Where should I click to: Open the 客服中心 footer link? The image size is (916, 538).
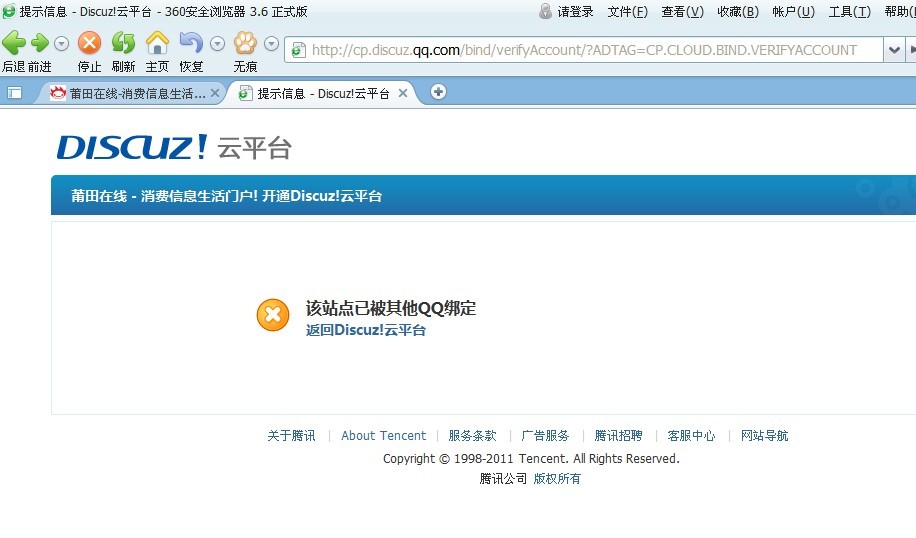pos(691,436)
